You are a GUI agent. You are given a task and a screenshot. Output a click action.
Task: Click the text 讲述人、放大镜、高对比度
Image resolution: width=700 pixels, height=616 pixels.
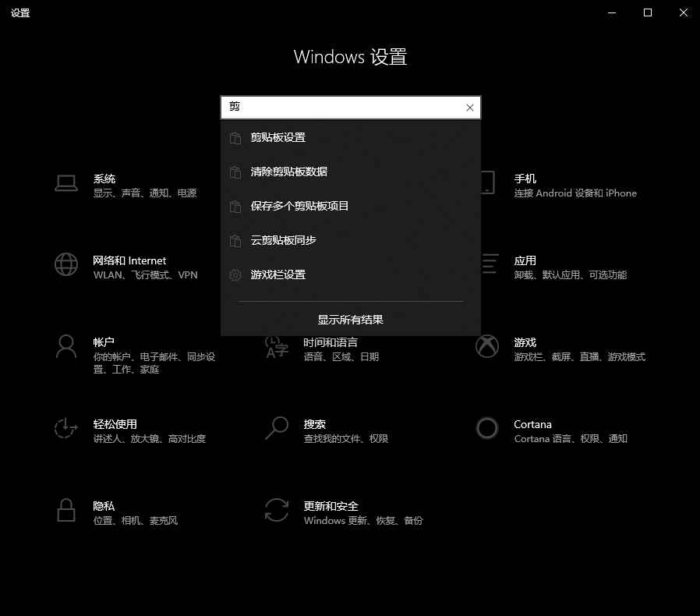[150, 439]
